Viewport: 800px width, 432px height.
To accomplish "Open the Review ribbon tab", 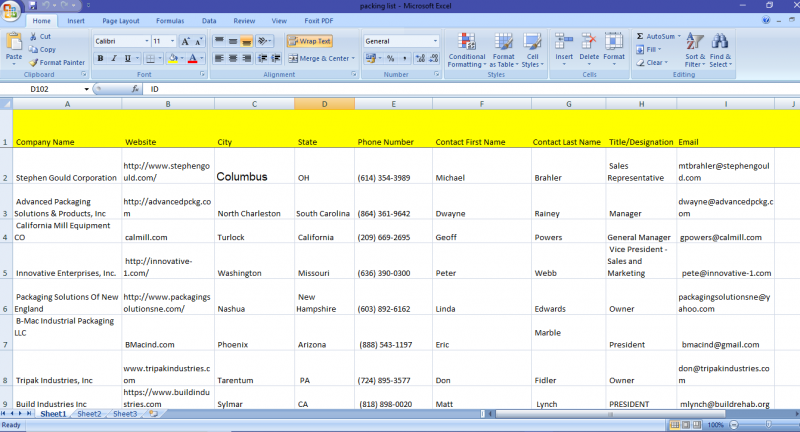I will [244, 21].
